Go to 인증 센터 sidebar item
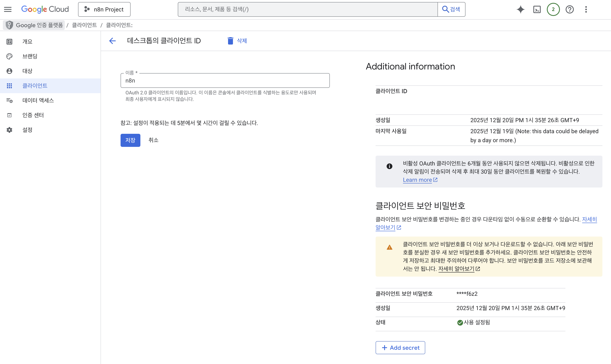The width and height of the screenshot is (611, 364). click(x=33, y=115)
